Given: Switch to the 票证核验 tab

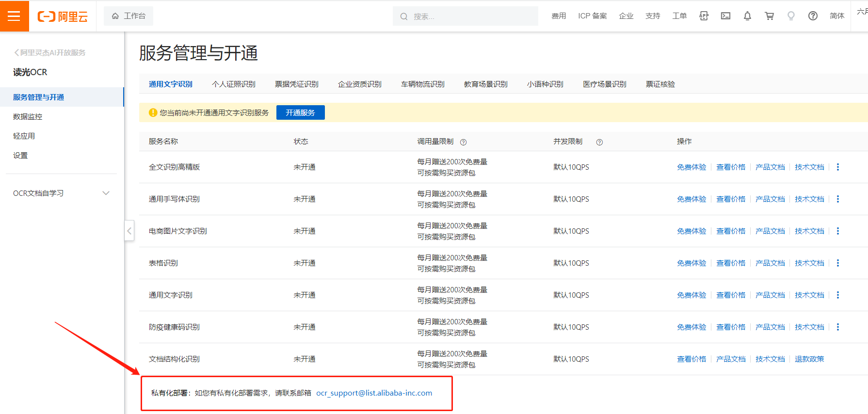Looking at the screenshot, I should pos(660,84).
